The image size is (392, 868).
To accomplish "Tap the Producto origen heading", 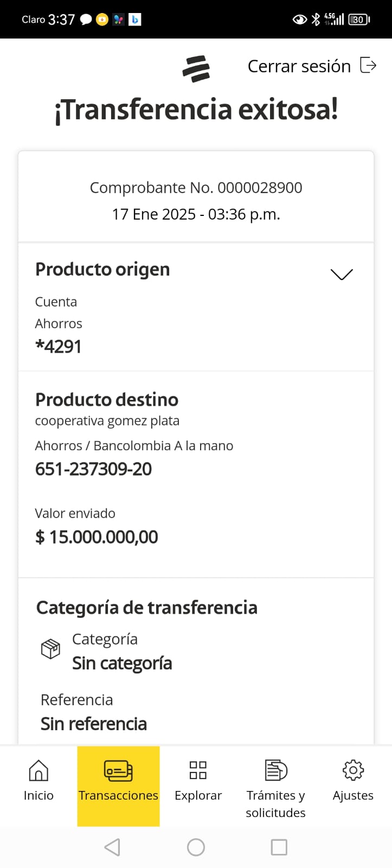I will tap(102, 270).
